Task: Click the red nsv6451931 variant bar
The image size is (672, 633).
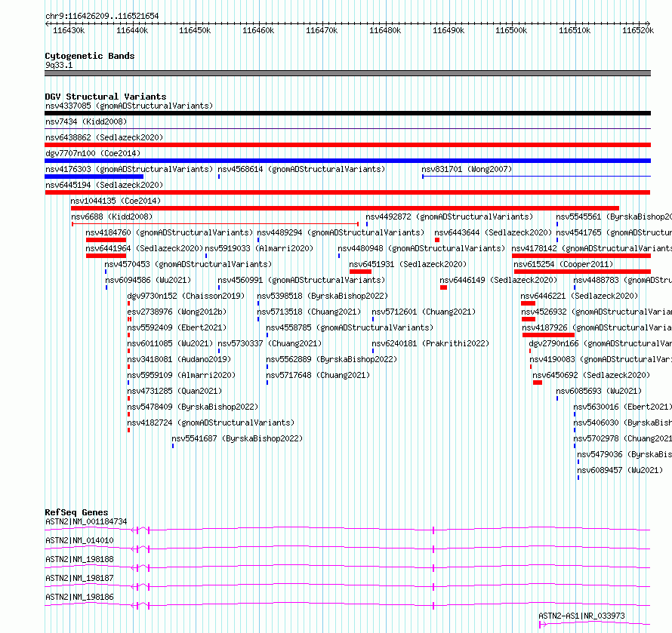Action: [360, 272]
